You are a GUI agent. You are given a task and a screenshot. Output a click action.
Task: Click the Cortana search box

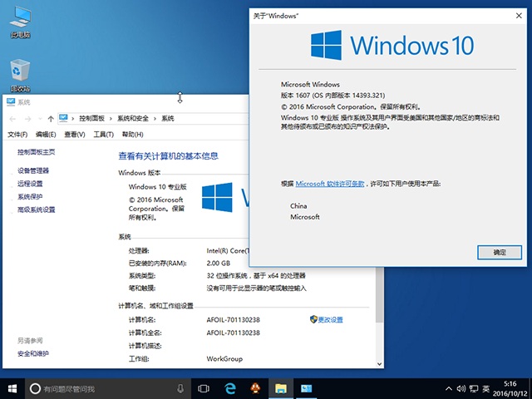[x=100, y=388]
